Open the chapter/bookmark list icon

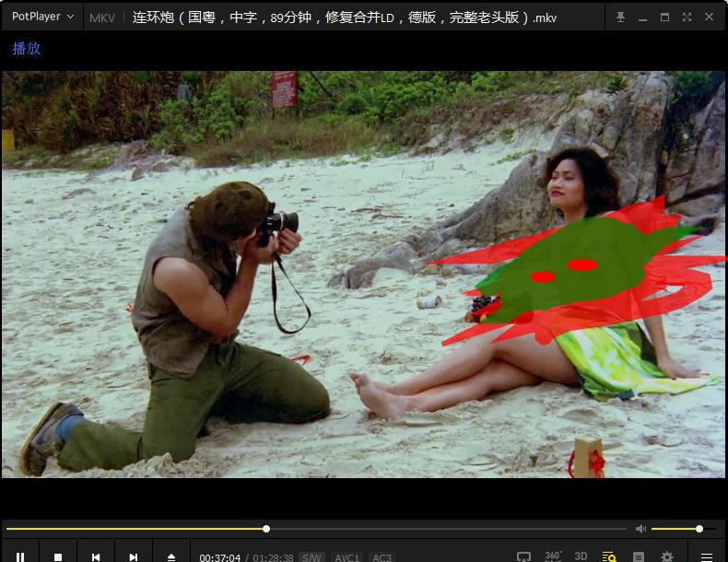pyautogui.click(x=639, y=556)
